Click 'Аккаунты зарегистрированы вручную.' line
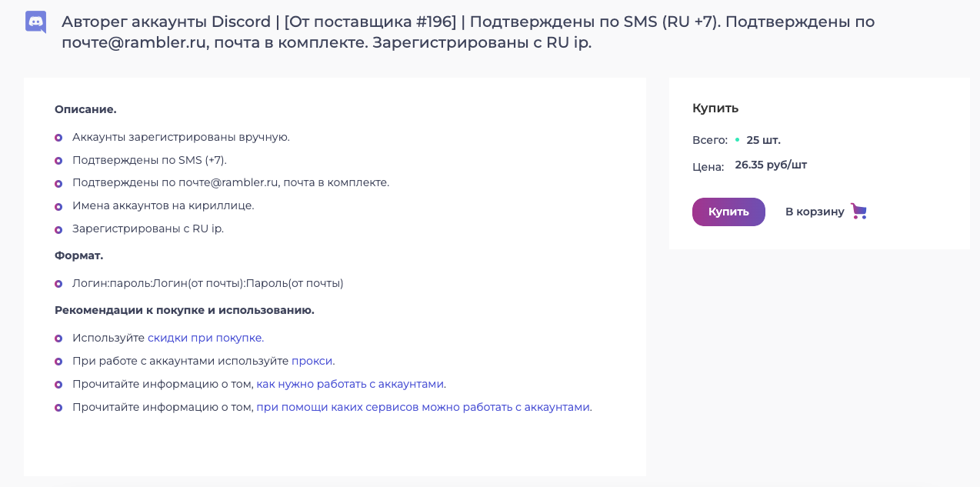The height and width of the screenshot is (487, 980). click(181, 137)
